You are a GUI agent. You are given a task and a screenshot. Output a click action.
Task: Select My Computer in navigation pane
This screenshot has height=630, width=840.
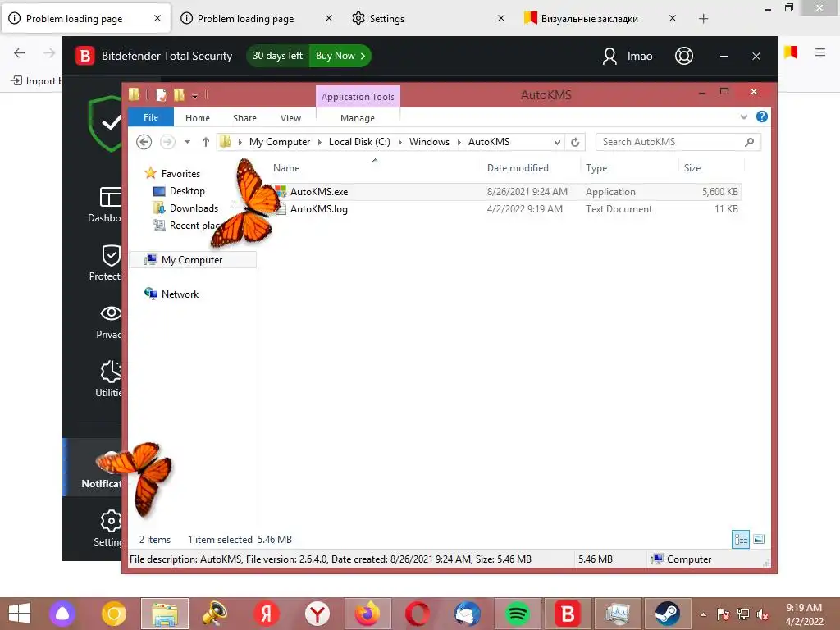coord(192,260)
